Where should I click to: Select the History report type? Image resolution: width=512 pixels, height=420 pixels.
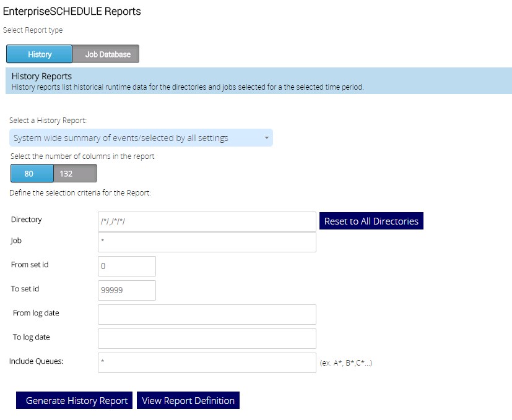[x=40, y=54]
